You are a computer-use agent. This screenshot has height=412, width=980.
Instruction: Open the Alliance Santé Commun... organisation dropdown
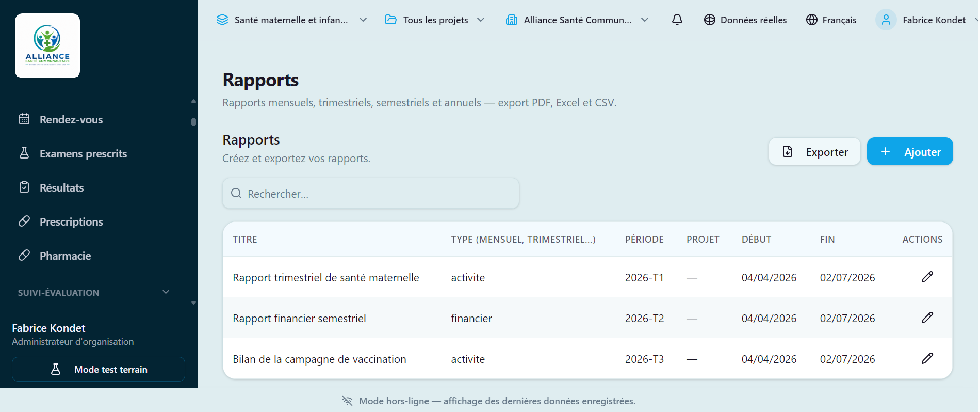click(577, 20)
